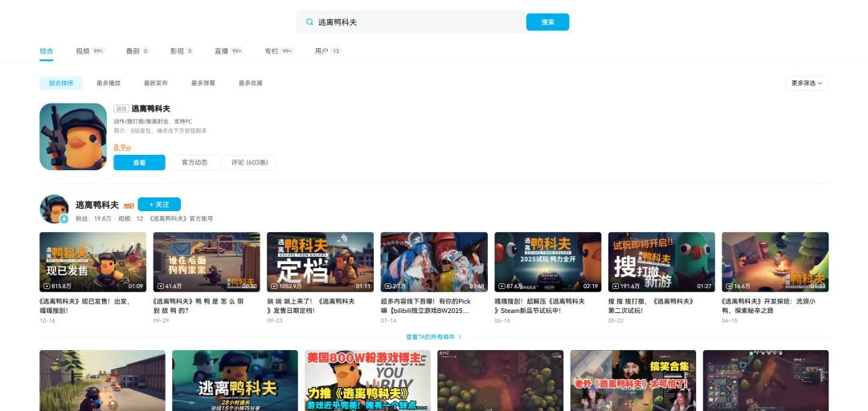
Task: Select the 专栏 tab
Action: click(279, 51)
